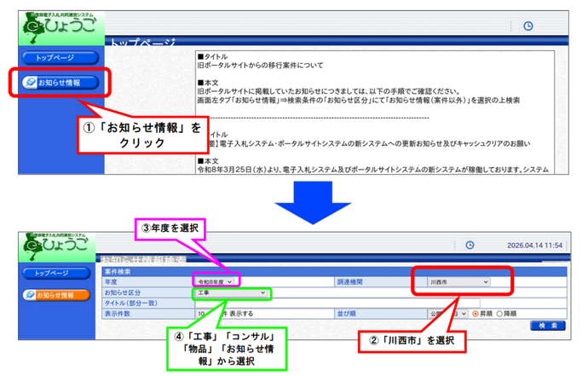Click the line starting 令和8年3月25日(水)より

[373, 170]
